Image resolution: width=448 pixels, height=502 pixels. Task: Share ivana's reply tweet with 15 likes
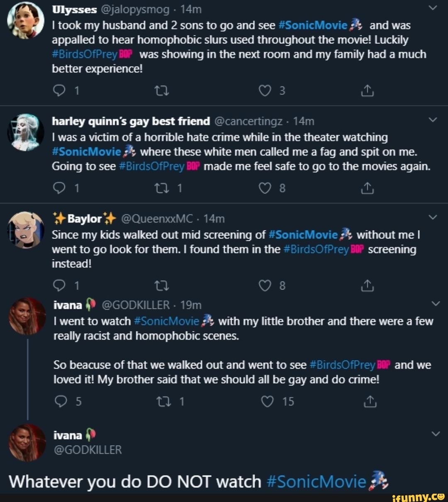click(369, 401)
